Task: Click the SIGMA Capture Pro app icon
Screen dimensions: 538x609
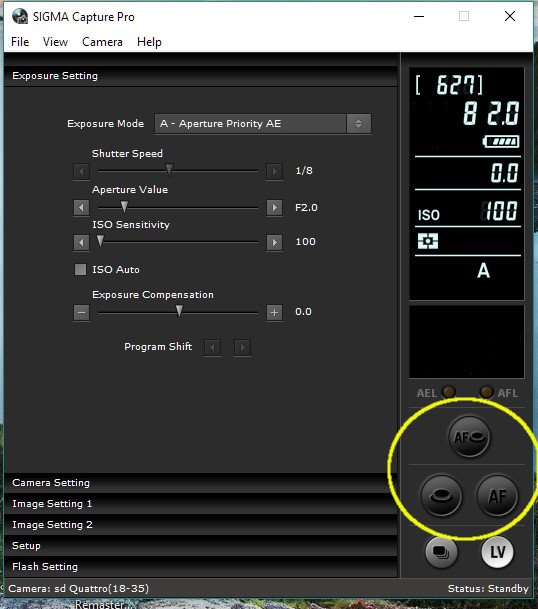Action: [20, 17]
